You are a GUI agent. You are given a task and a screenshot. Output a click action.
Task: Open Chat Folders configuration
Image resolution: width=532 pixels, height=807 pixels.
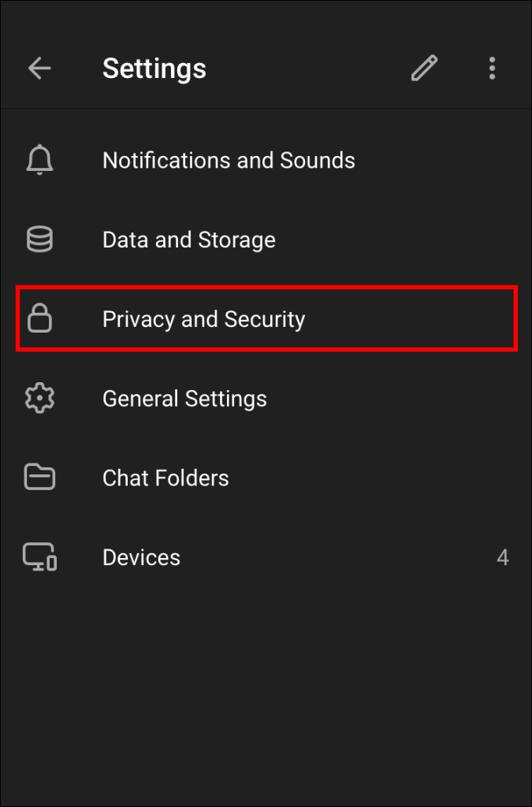click(x=166, y=478)
